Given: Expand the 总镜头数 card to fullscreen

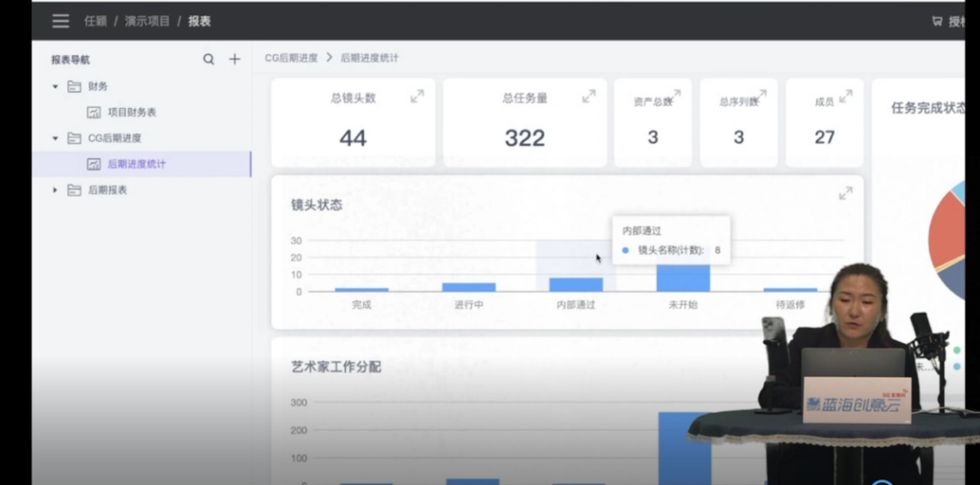Looking at the screenshot, I should pos(416,96).
